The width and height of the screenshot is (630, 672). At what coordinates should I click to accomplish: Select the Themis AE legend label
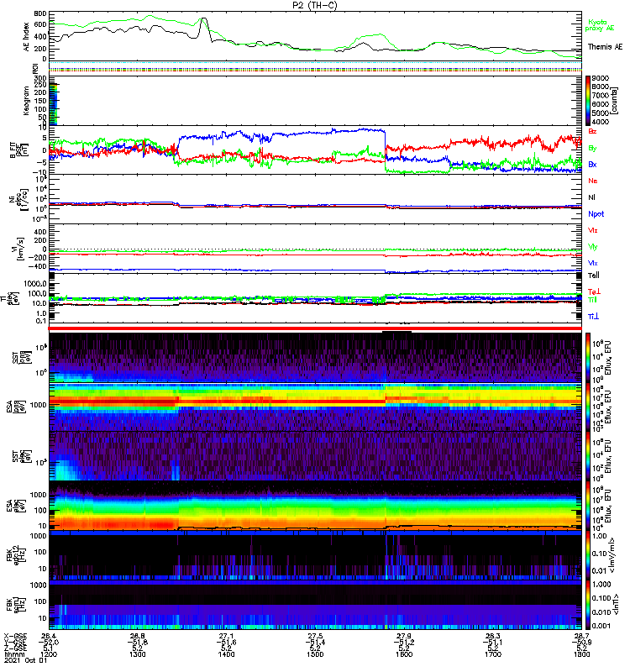605,47
